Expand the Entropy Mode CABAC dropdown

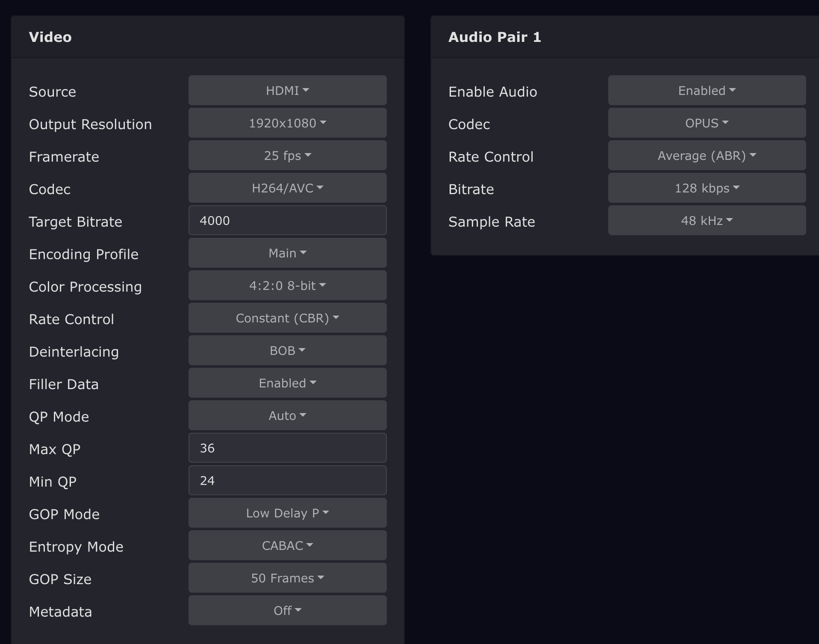tap(287, 546)
